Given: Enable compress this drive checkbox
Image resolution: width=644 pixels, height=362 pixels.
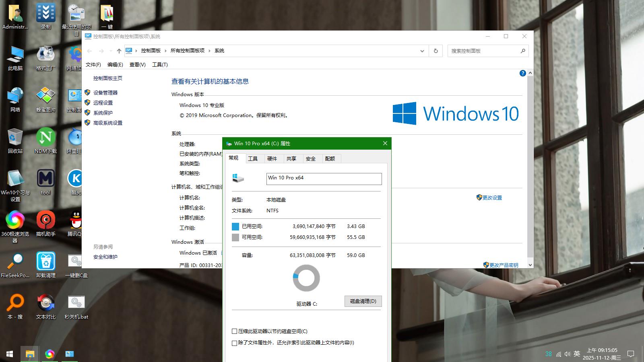Looking at the screenshot, I should coord(234,331).
